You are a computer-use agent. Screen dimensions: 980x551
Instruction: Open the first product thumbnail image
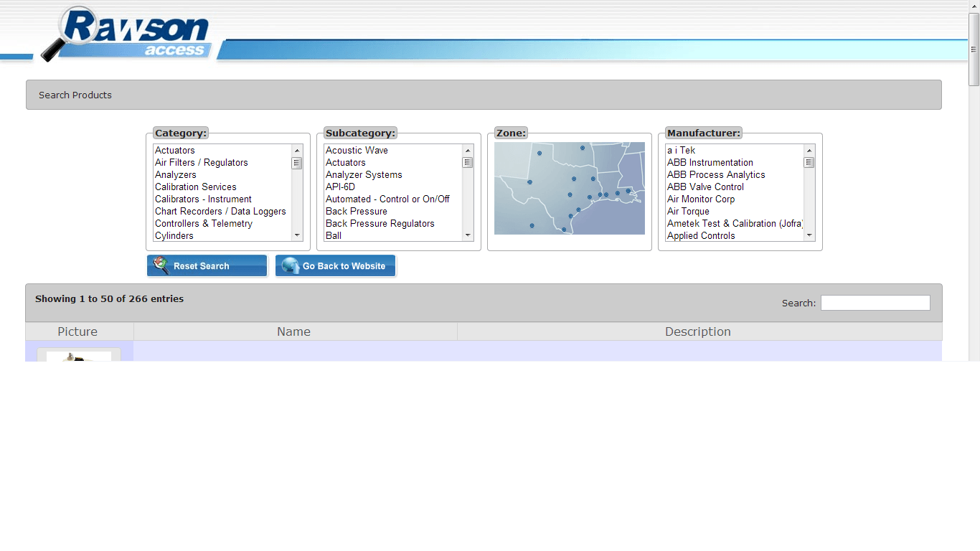tap(79, 356)
